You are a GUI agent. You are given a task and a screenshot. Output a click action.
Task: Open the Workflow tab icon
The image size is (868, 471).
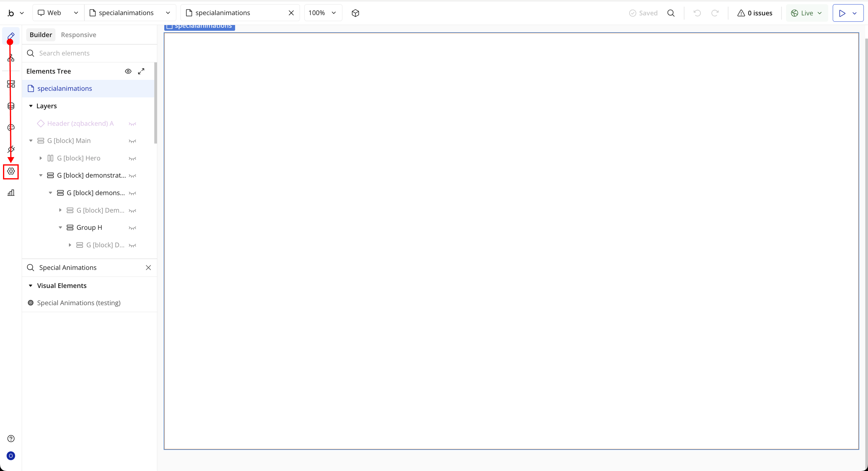tap(11, 58)
